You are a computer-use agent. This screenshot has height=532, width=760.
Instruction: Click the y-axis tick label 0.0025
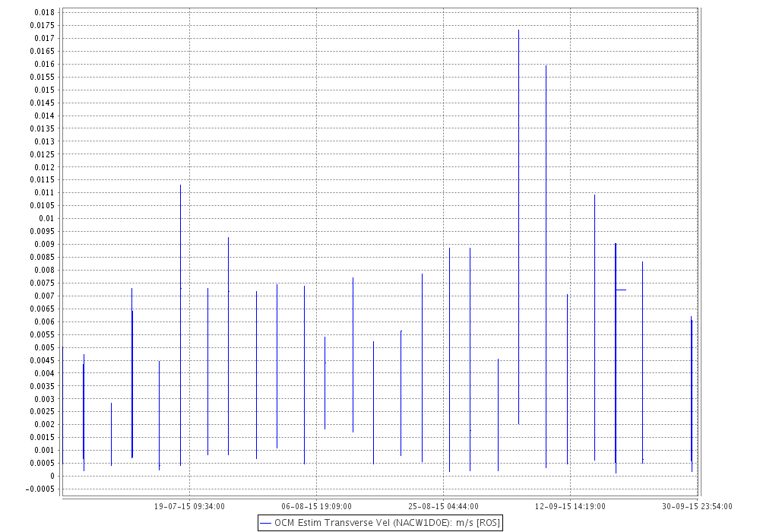(x=43, y=411)
